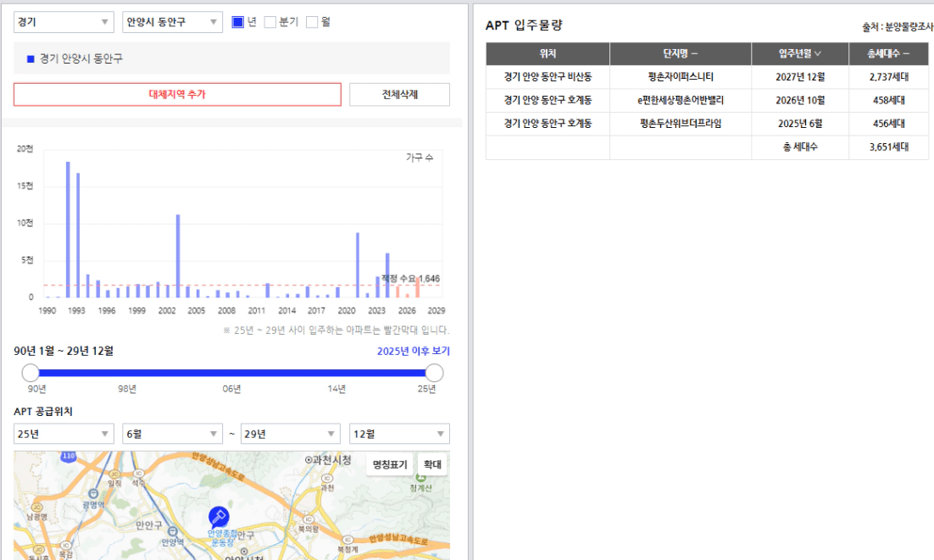The width and height of the screenshot is (934, 560).
Task: Click the tallest chart bar for 1992
Action: 68,230
